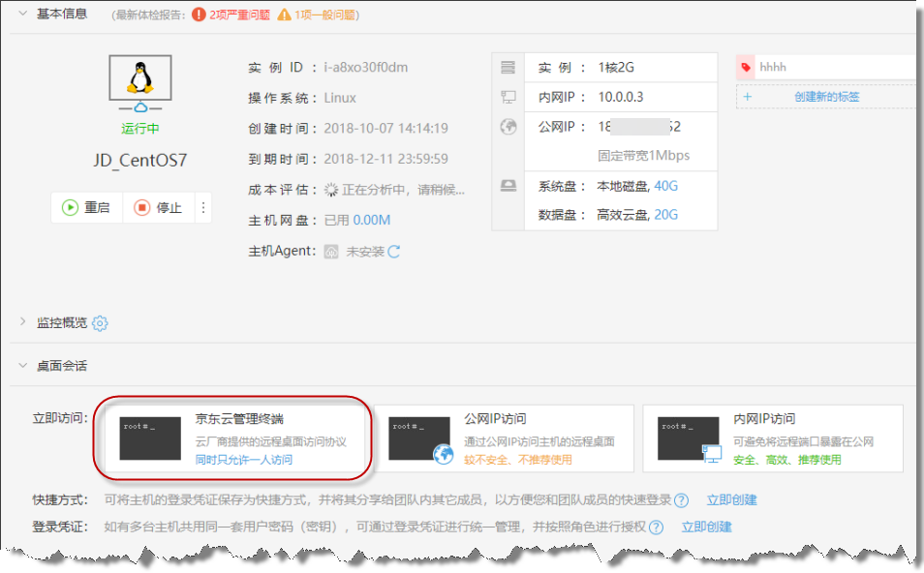Select the host name JD_CentOS7
This screenshot has width=924, height=573.
(140, 160)
